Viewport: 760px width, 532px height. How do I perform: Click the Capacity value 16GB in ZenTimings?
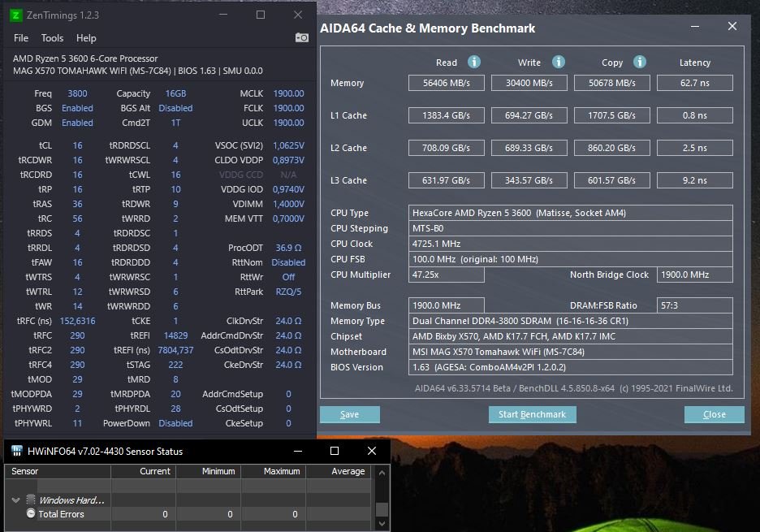pos(175,93)
